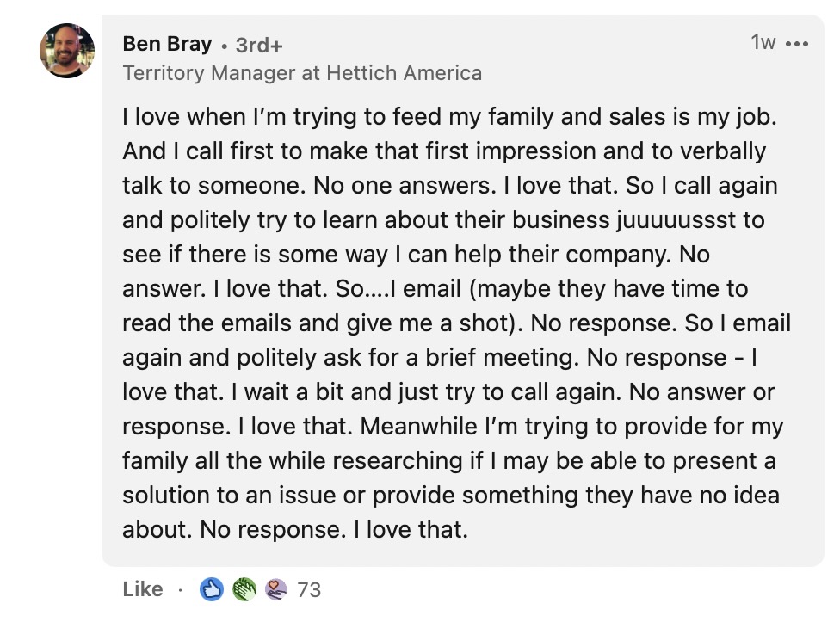View the 73 reactions count
Image resolution: width=840 pixels, height=622 pixels.
(x=308, y=590)
